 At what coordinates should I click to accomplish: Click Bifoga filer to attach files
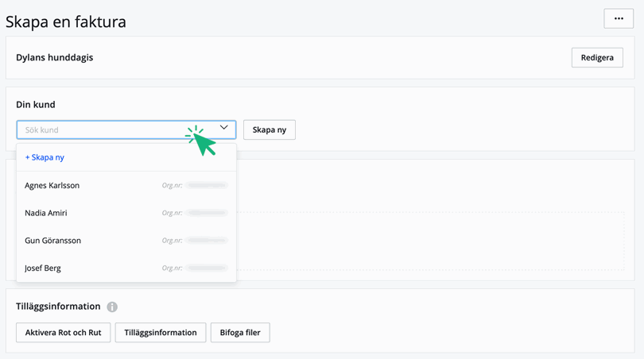click(240, 332)
